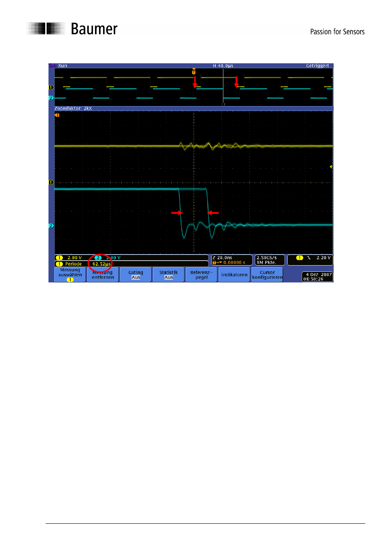The height and width of the screenshot is (555, 392).
Task: Click the channel 1 2.00 V scale readout
Action: click(74, 258)
